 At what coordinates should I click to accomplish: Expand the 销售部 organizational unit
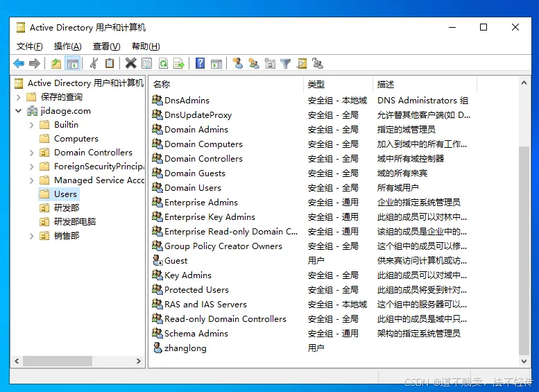pos(32,235)
